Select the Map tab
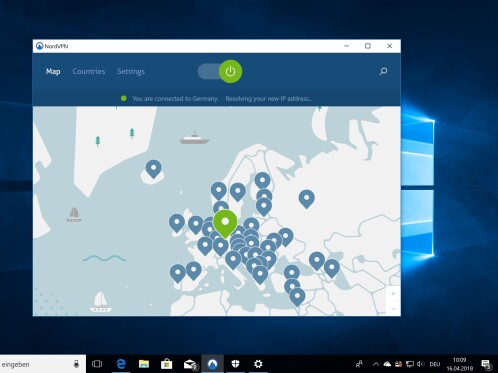 click(53, 71)
